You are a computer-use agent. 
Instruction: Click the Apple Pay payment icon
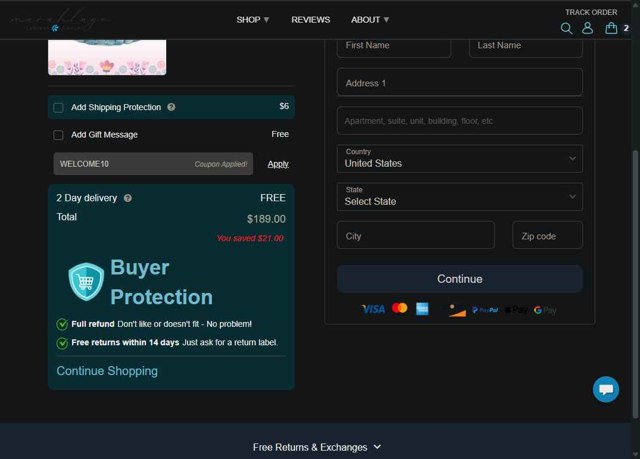(516, 310)
